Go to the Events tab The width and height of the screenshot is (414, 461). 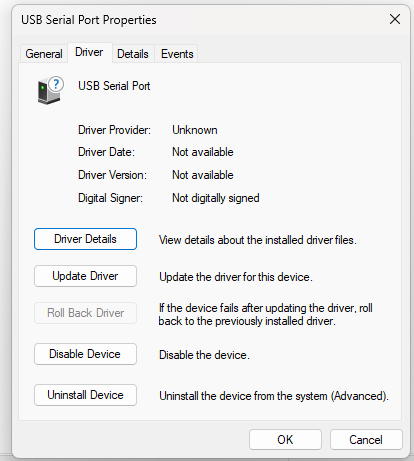177,54
